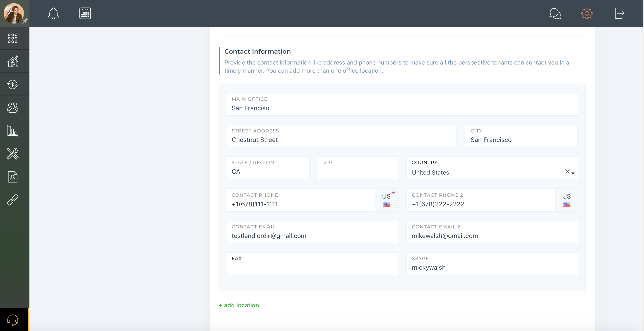Edit the Contact Phone 2 number field
This screenshot has height=331, width=644.
[481, 200]
